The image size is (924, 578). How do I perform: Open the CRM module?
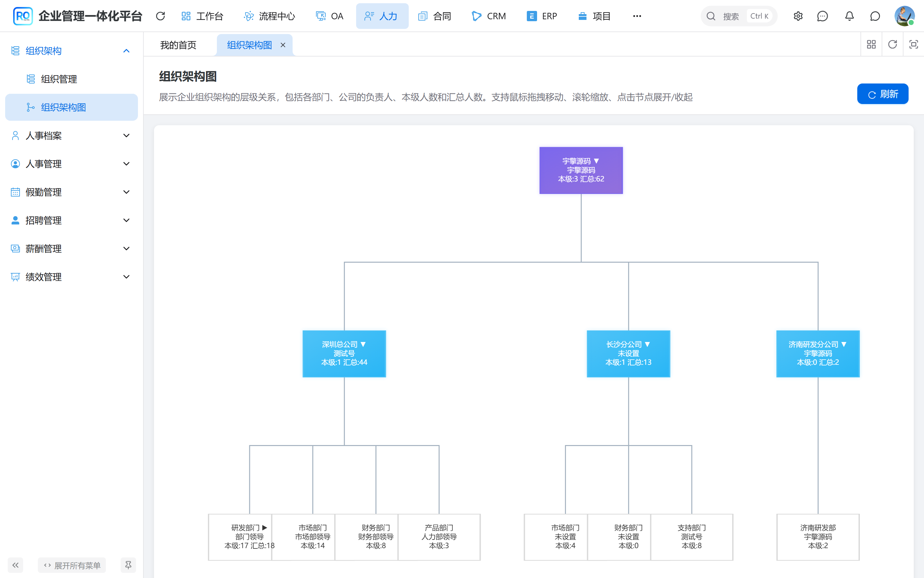click(489, 16)
